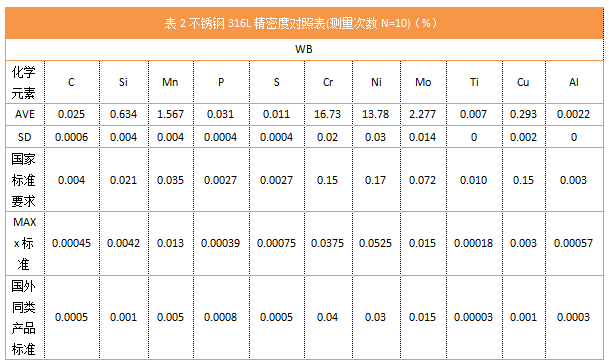The width and height of the screenshot is (609, 363).
Task: Select the Cr average 16.73
Action: [x=327, y=114]
